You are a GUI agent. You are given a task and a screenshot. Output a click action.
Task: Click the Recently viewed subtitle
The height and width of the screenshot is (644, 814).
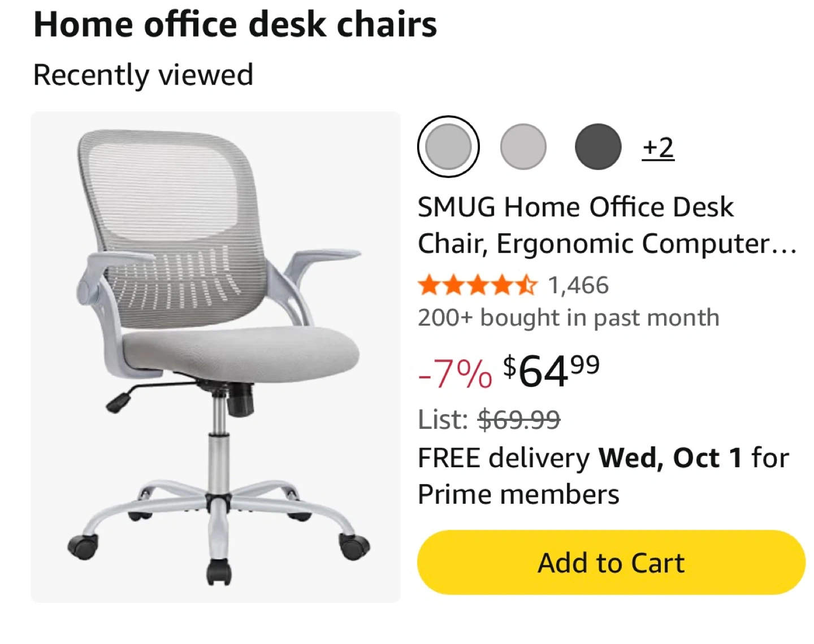(x=143, y=75)
